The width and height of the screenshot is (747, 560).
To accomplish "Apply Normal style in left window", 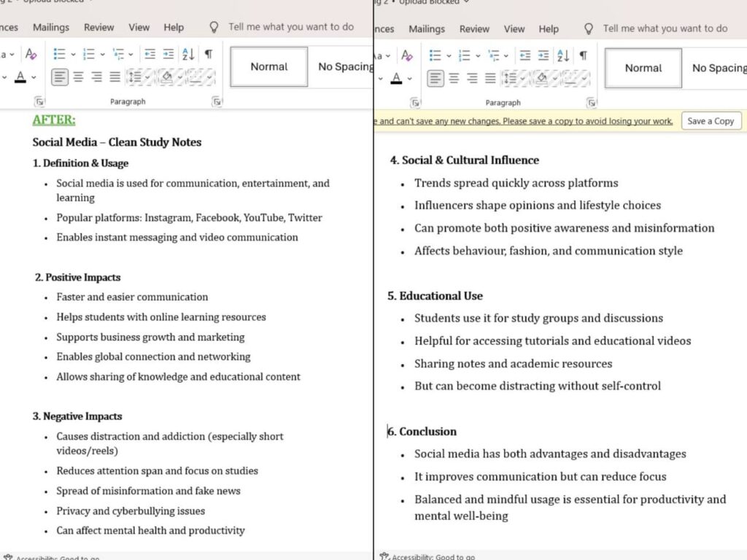I will click(x=269, y=66).
